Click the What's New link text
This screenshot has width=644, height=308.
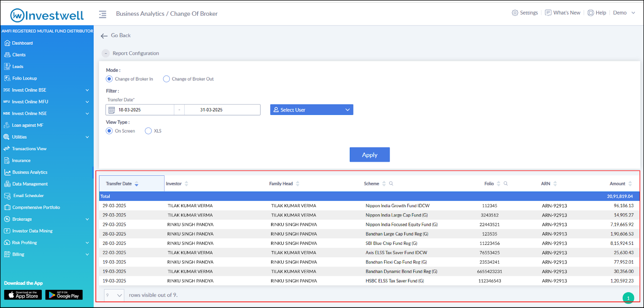tap(567, 13)
